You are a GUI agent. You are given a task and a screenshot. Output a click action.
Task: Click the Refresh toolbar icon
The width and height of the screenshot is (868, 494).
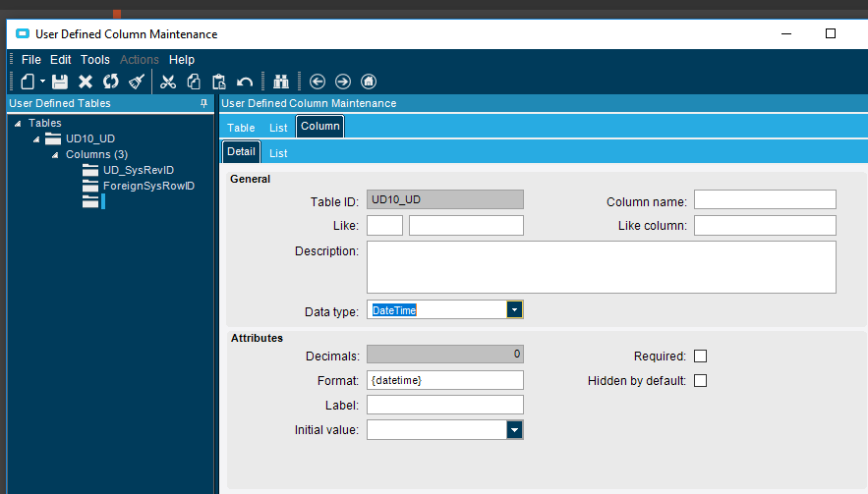(x=111, y=82)
